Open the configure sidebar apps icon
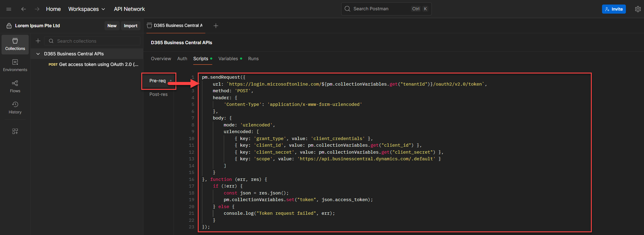The height and width of the screenshot is (235, 644). [15, 131]
